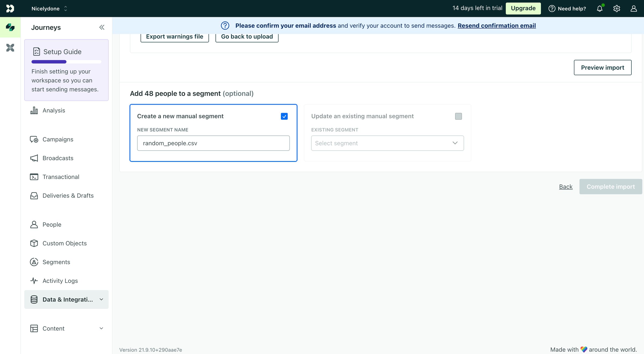Click the Custom Objects cube icon
644x354 pixels.
[x=34, y=243]
